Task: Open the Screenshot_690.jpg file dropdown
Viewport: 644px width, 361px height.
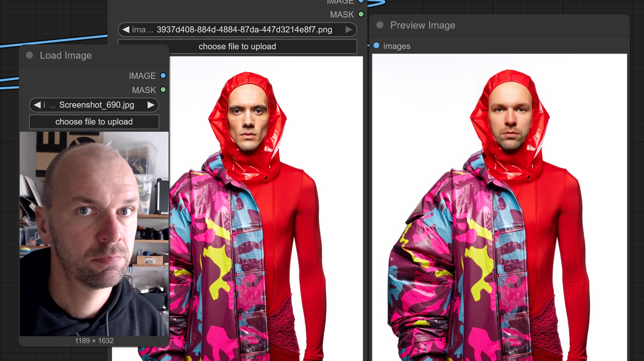Action: [x=96, y=105]
